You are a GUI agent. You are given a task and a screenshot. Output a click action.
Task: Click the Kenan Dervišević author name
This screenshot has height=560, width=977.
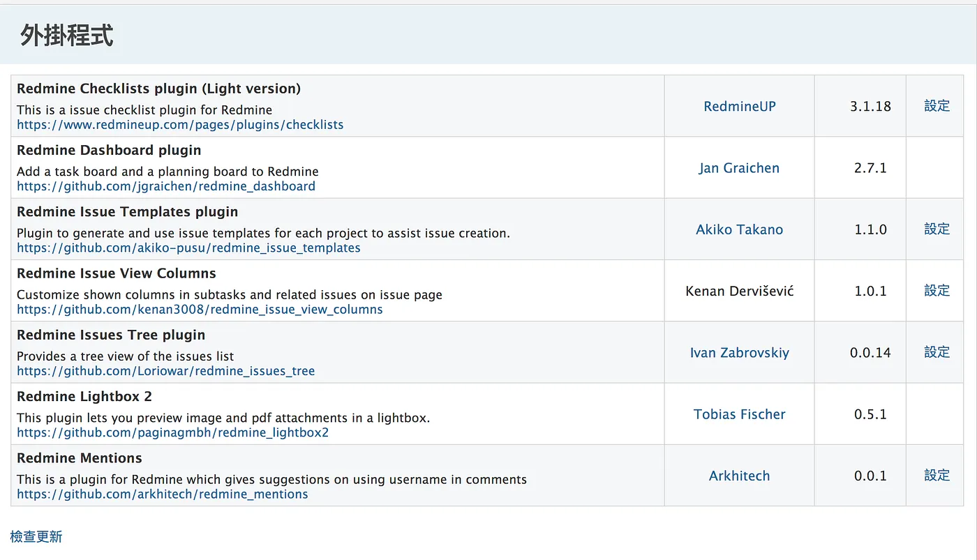(x=740, y=291)
